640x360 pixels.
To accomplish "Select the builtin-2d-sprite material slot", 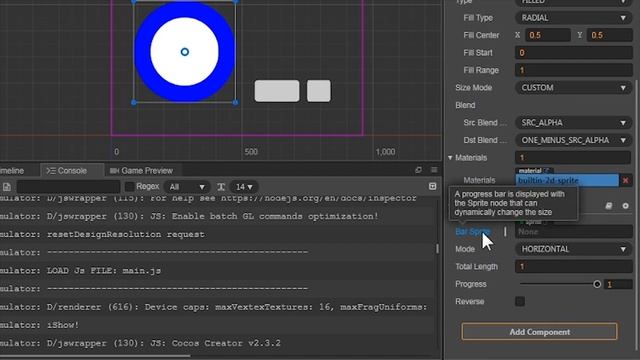I will 567,180.
